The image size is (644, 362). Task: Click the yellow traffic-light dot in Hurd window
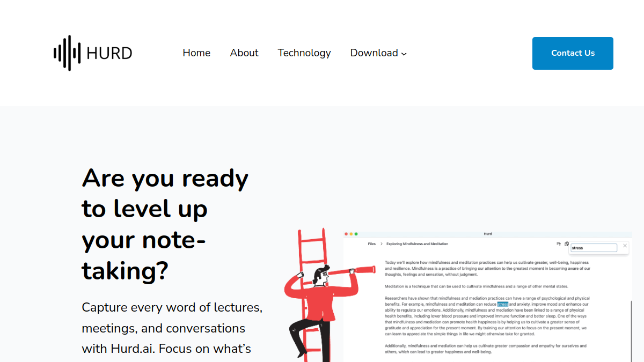[x=352, y=234]
